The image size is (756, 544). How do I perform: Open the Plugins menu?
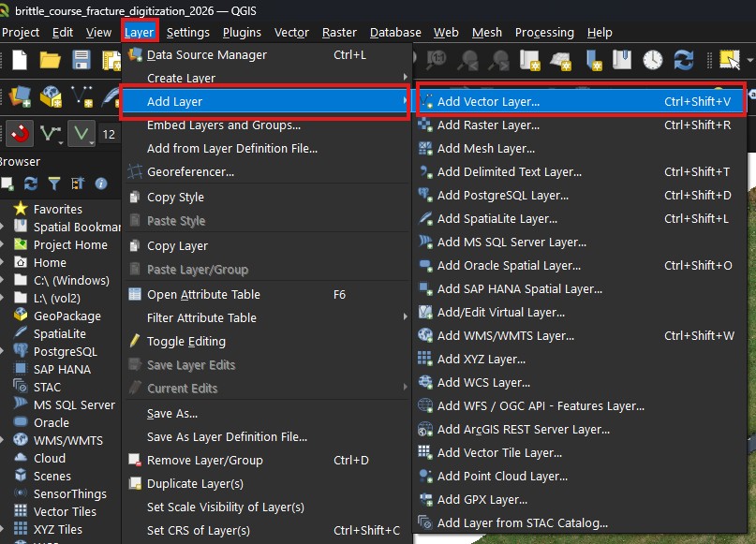point(242,32)
